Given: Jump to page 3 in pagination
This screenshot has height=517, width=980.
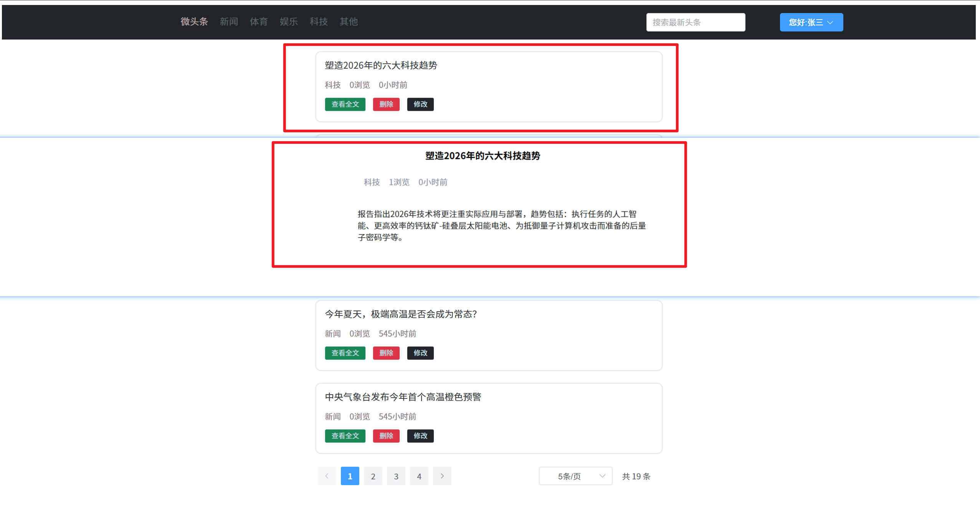Looking at the screenshot, I should pos(396,476).
